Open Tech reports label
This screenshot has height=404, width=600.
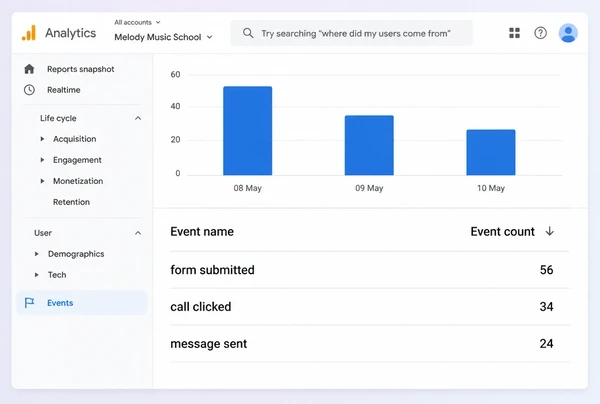(57, 275)
